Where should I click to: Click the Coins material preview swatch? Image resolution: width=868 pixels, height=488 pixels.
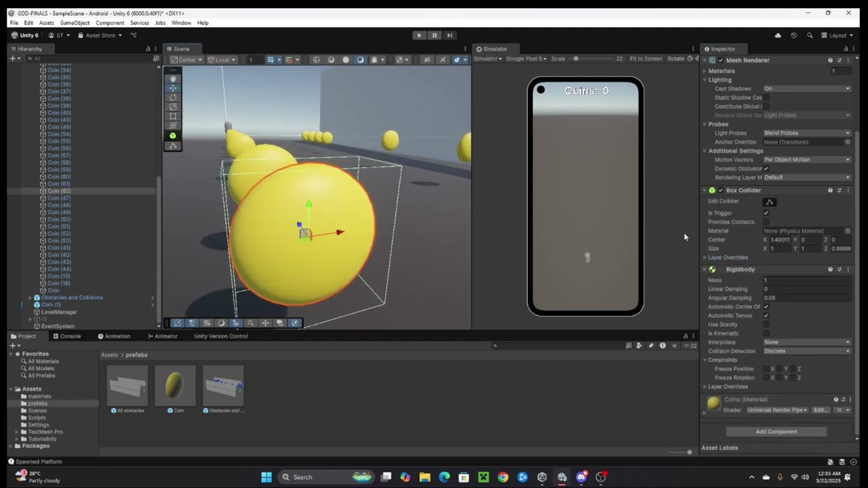pyautogui.click(x=713, y=404)
